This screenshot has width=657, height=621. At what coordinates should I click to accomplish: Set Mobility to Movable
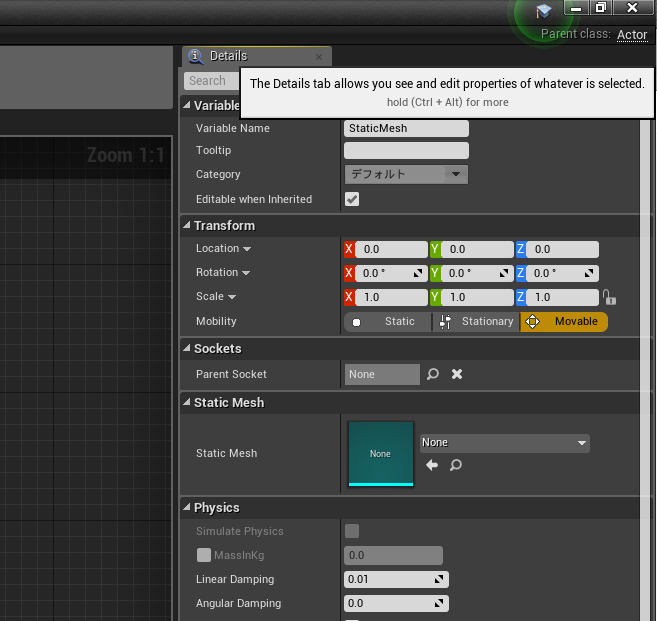click(x=564, y=322)
